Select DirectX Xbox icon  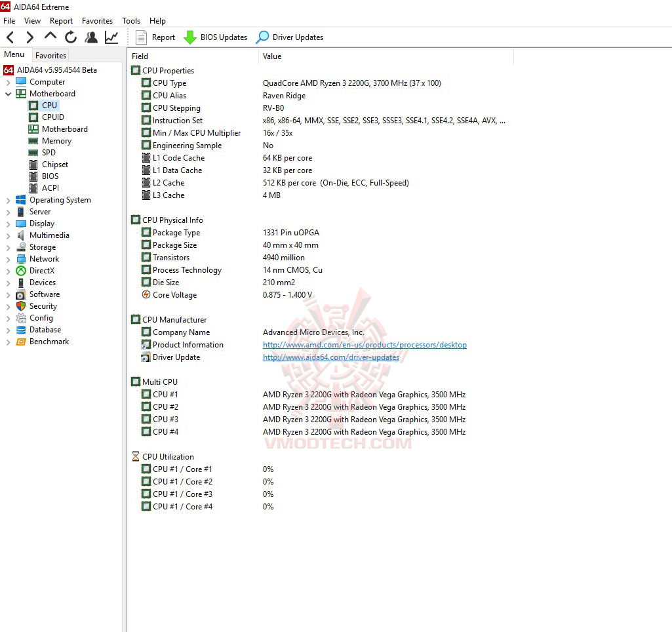click(21, 271)
